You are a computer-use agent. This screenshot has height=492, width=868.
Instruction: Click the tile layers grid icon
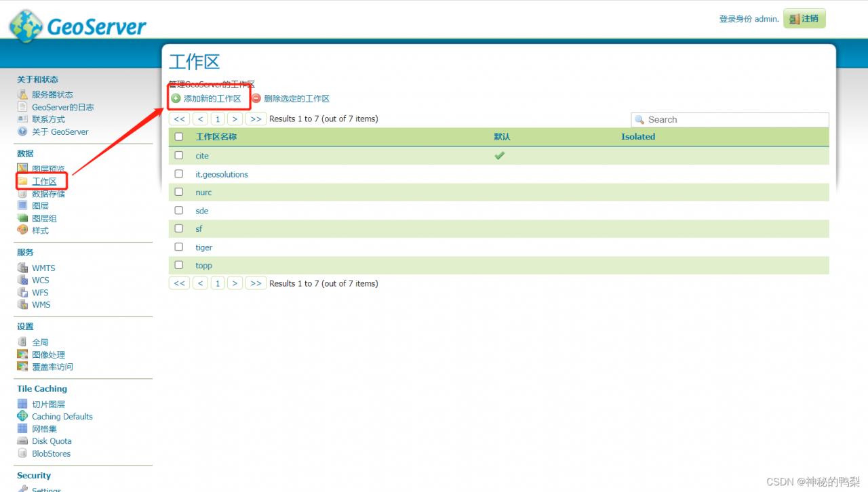(22, 404)
